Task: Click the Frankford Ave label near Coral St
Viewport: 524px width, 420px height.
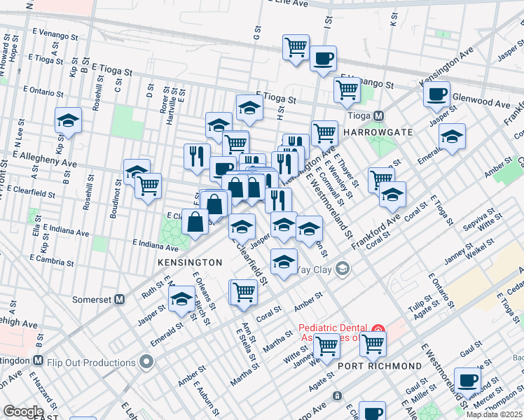Action: click(x=375, y=232)
